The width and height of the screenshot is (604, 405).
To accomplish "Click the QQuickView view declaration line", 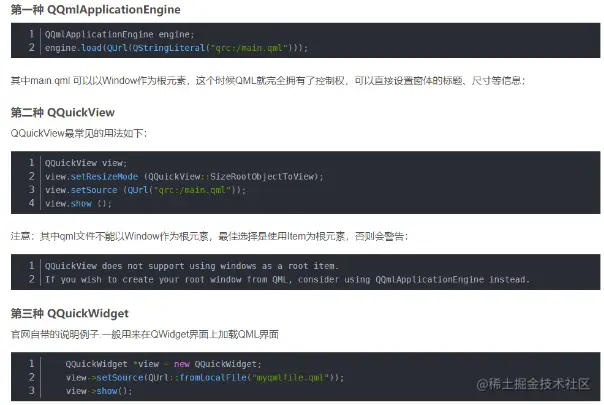I will [86, 163].
